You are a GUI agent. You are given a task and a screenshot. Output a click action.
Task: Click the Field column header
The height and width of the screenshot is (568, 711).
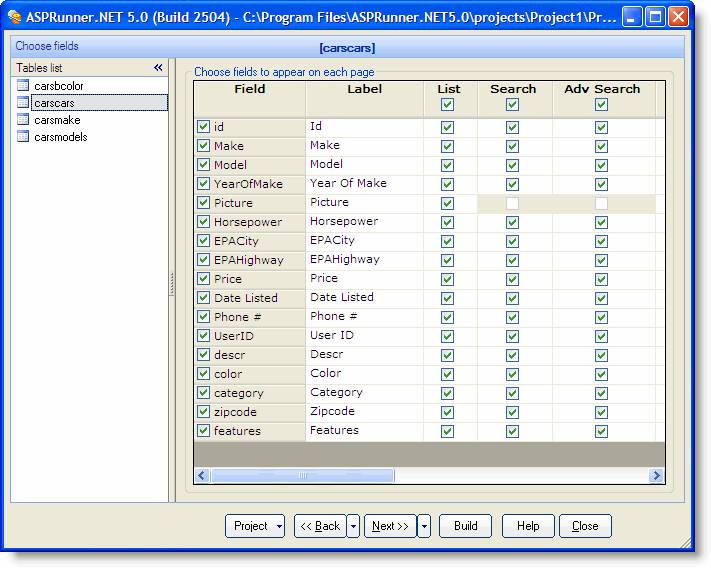tap(250, 98)
